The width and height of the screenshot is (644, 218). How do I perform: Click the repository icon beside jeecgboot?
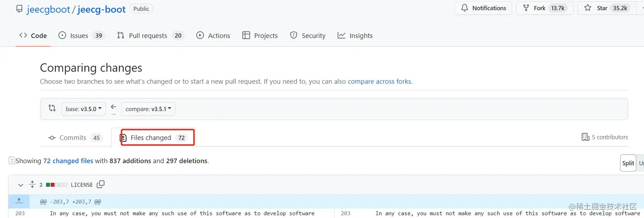point(19,9)
